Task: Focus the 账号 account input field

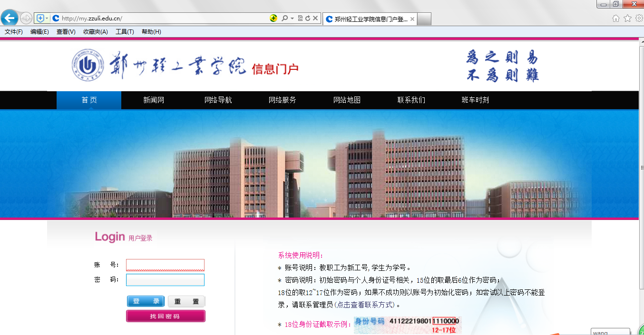Action: point(165,265)
